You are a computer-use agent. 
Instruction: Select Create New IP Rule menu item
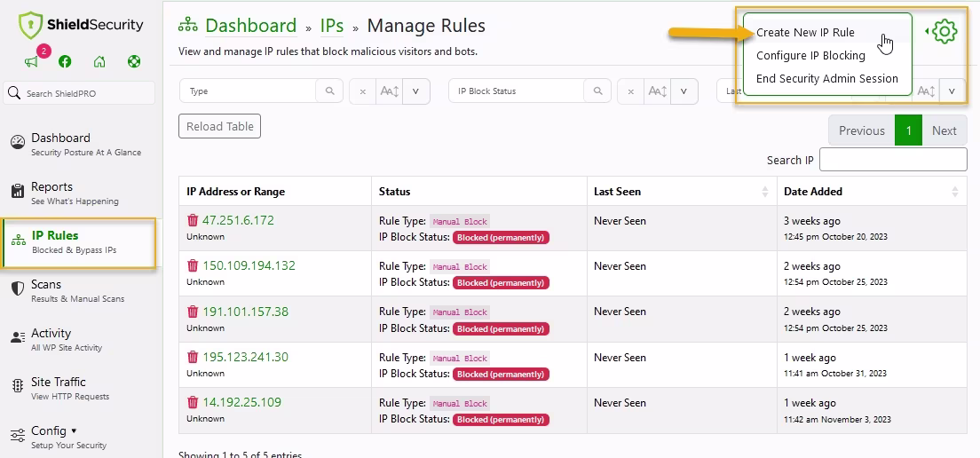[805, 33]
